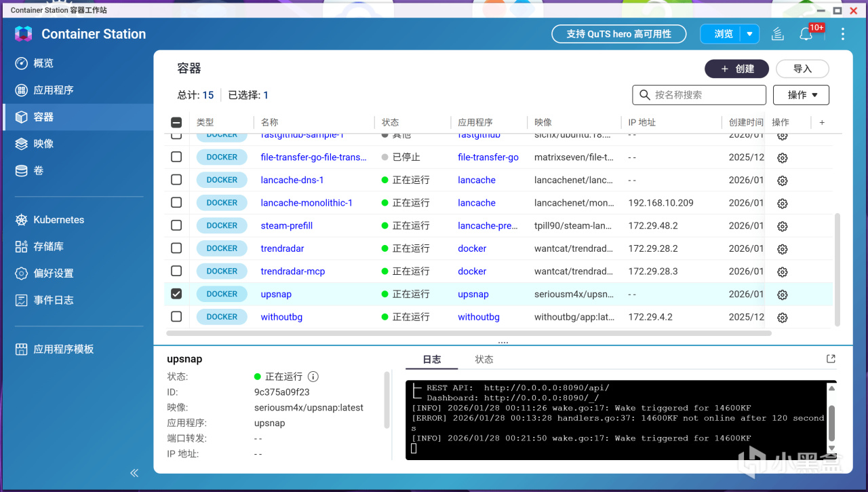Open the gear menu in the wantcat/trendrad 172.29.28.2 row
868x492 pixels.
(x=782, y=248)
